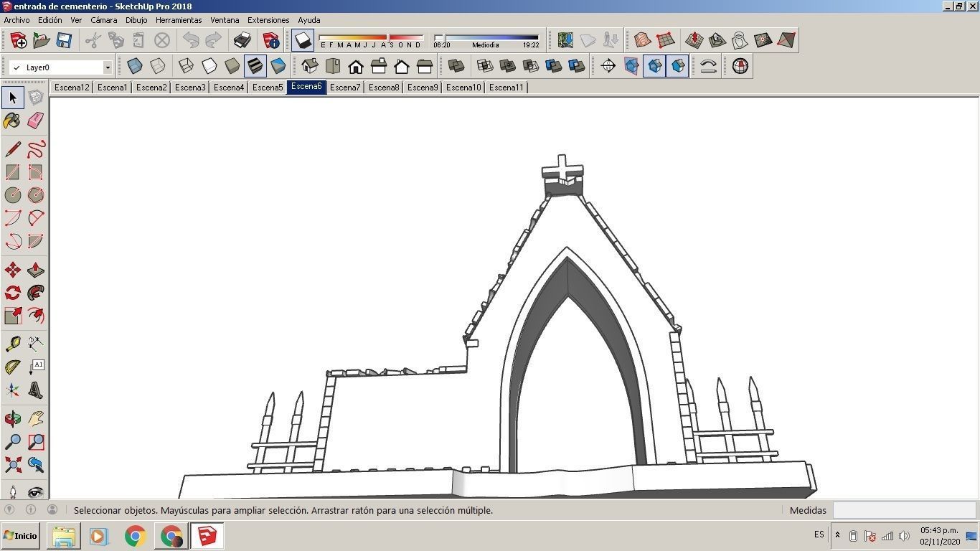Select the Offset tool
Viewport: 980px width, 551px height.
(x=36, y=316)
